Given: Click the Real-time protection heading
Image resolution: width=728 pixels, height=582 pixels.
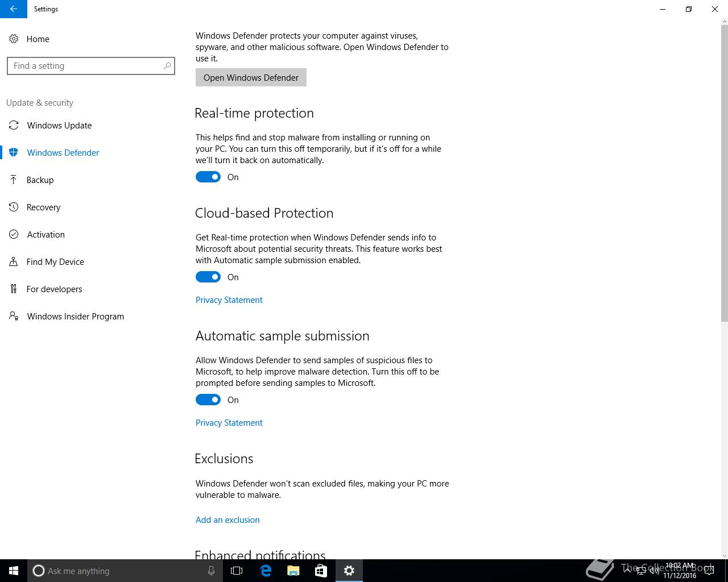Looking at the screenshot, I should (254, 113).
